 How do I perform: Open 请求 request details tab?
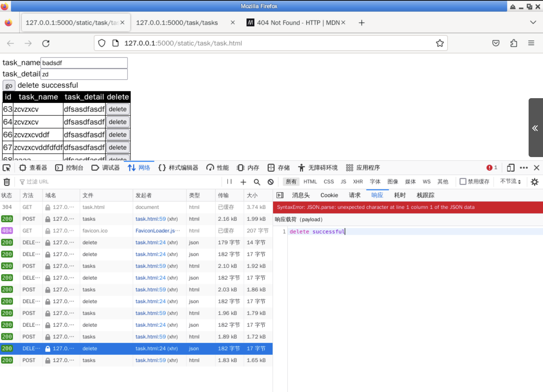[x=355, y=195]
